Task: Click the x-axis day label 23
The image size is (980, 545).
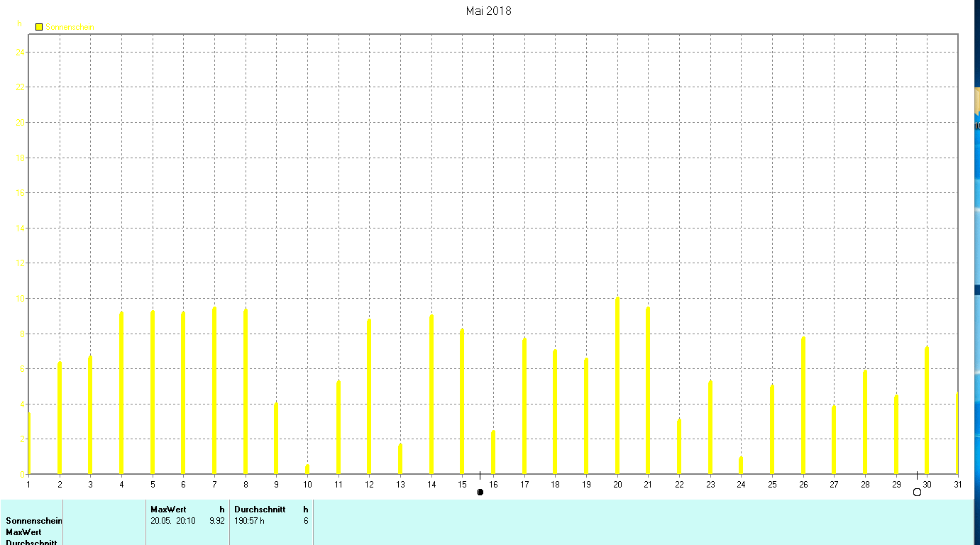Action: click(710, 485)
